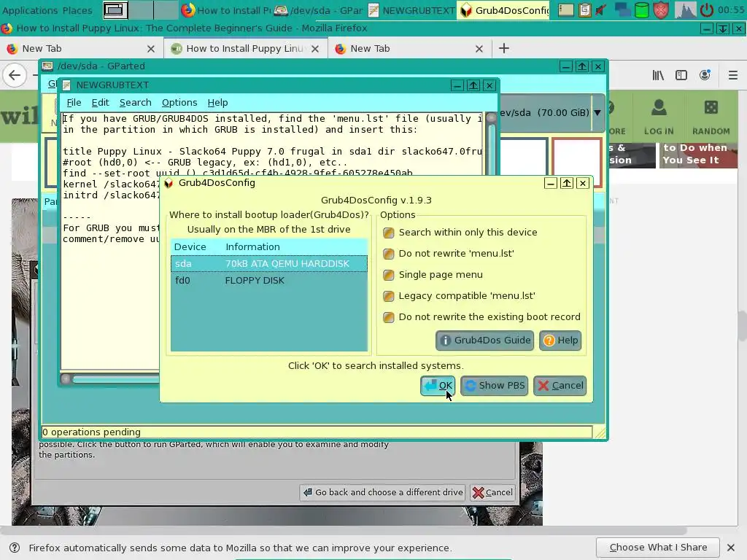Viewport: 747px width, 560px height.
Task: Click Go back and choose a different drive
Action: pos(384,492)
